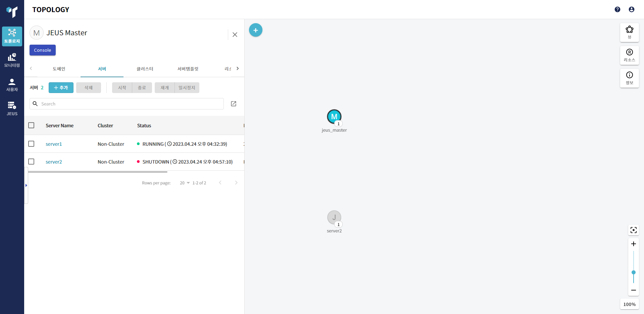Collapse the side panel with arrow handle
Image resolution: width=644 pixels, height=314 pixels.
click(26, 185)
